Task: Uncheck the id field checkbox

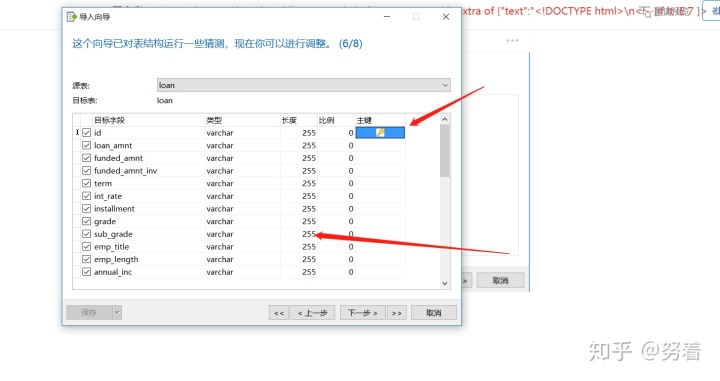Action: coord(86,133)
